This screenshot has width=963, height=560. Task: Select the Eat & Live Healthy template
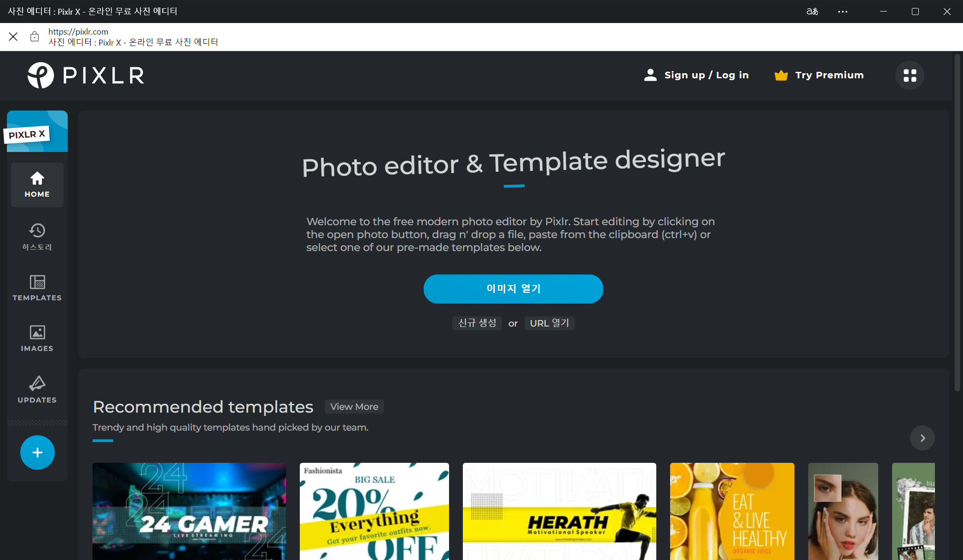pyautogui.click(x=732, y=511)
